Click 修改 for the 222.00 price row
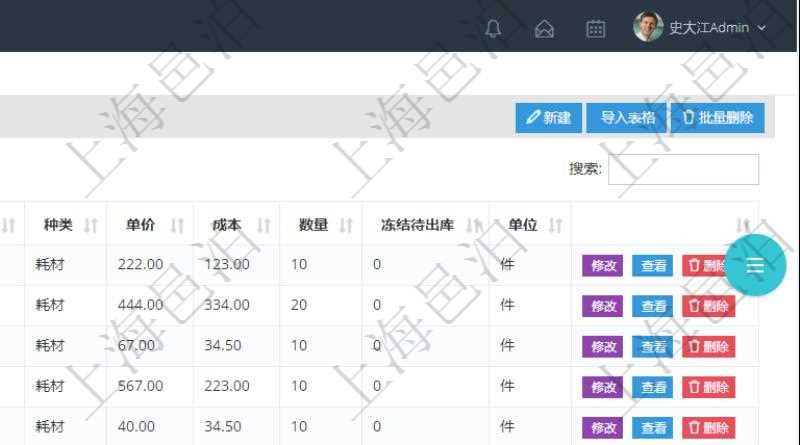 603,265
